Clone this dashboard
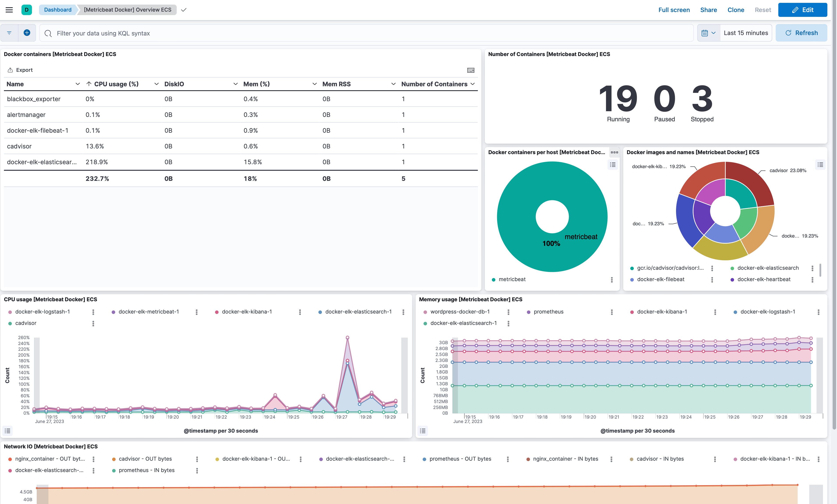Image resolution: width=837 pixels, height=504 pixels. coord(735,10)
